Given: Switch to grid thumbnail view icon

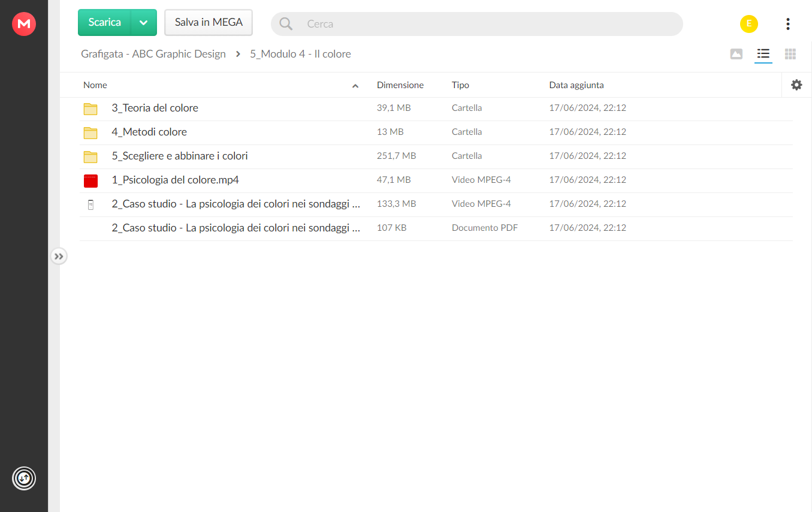Looking at the screenshot, I should [790, 54].
